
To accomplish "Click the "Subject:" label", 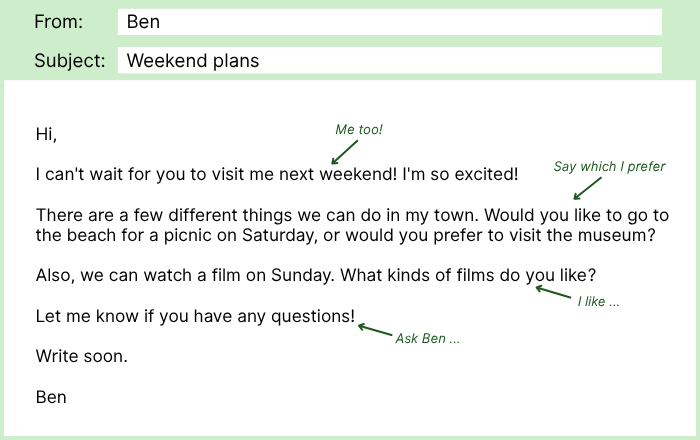I will 69,60.
